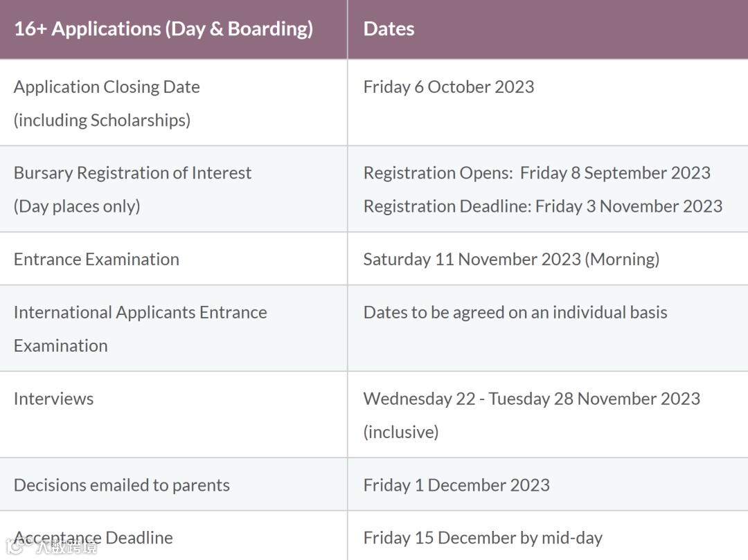748x560 pixels.
Task: Click 'Dates to be agreed on an individual basis'
Action: click(515, 312)
